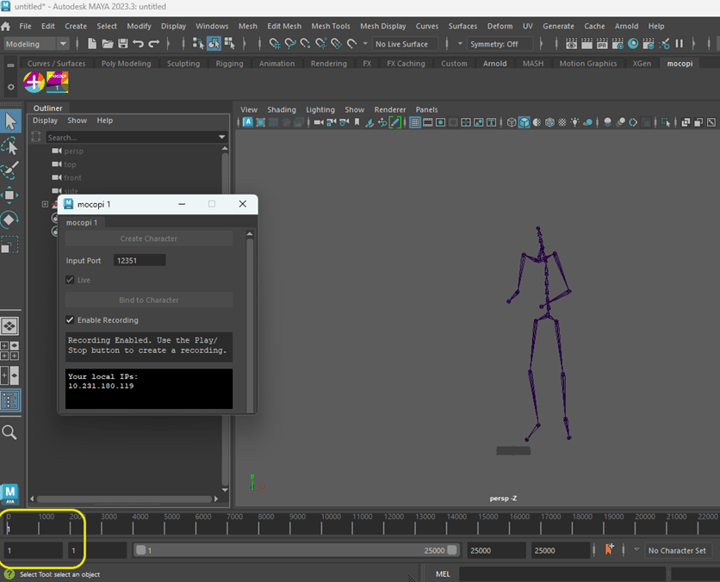Select by component type mode icon
The image size is (720, 582).
(x=229, y=44)
